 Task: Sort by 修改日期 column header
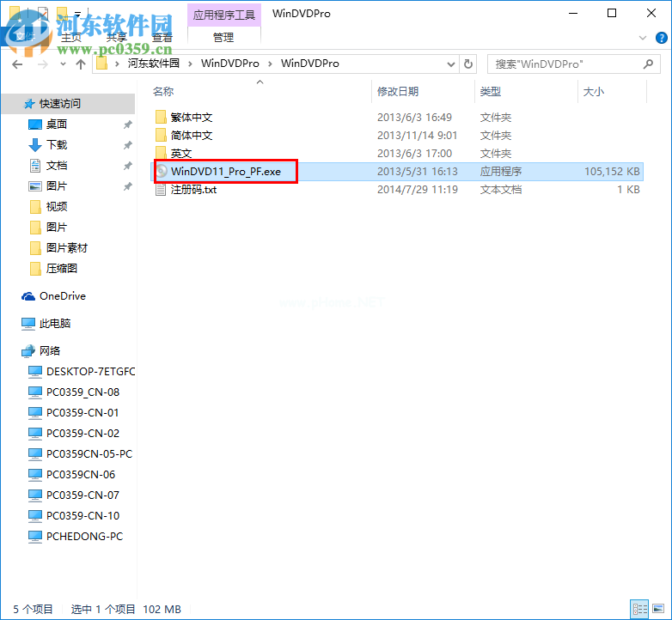click(x=397, y=92)
